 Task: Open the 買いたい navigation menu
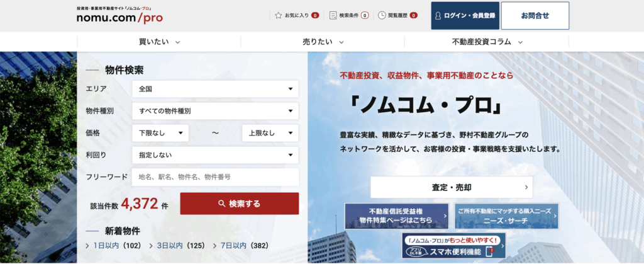pyautogui.click(x=159, y=42)
